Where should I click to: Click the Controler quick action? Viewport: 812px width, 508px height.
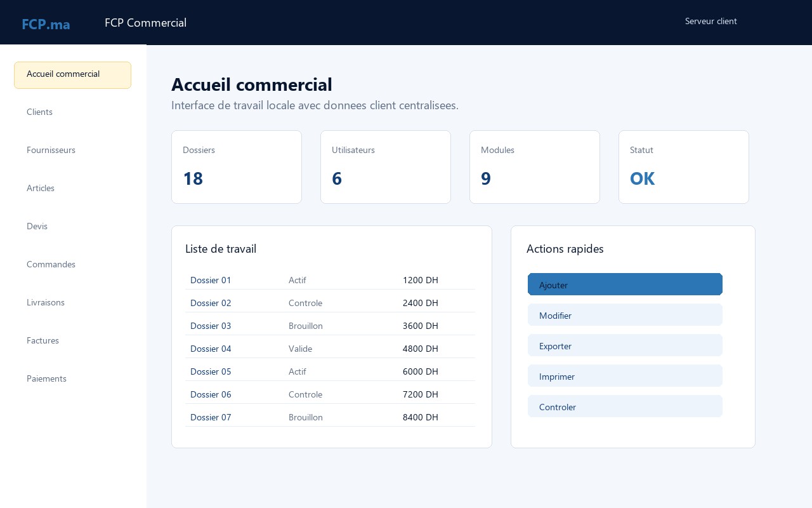tap(625, 406)
